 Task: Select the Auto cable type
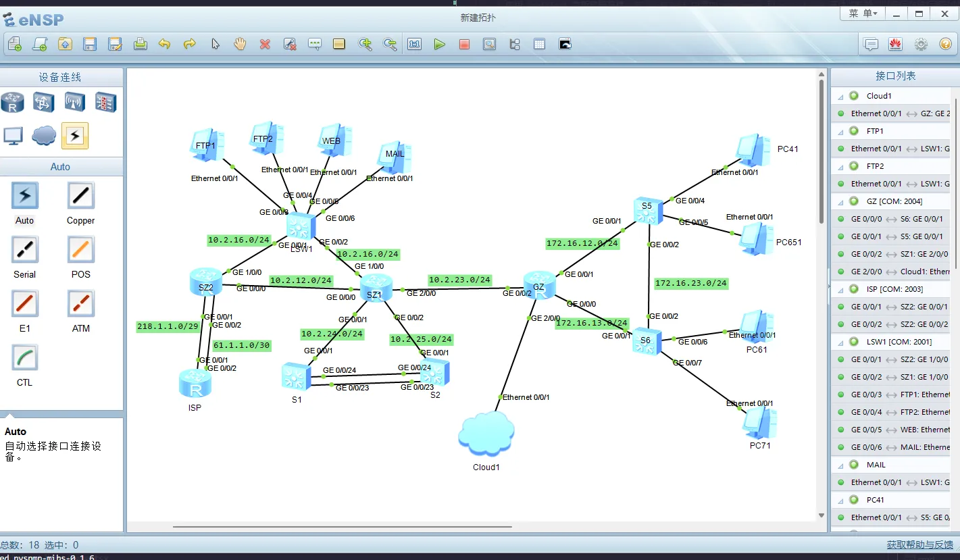(x=25, y=196)
